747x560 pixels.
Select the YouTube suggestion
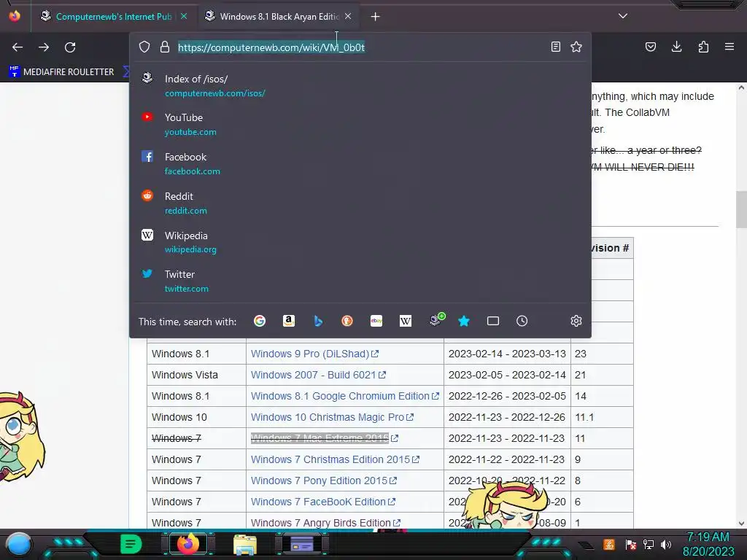(360, 124)
